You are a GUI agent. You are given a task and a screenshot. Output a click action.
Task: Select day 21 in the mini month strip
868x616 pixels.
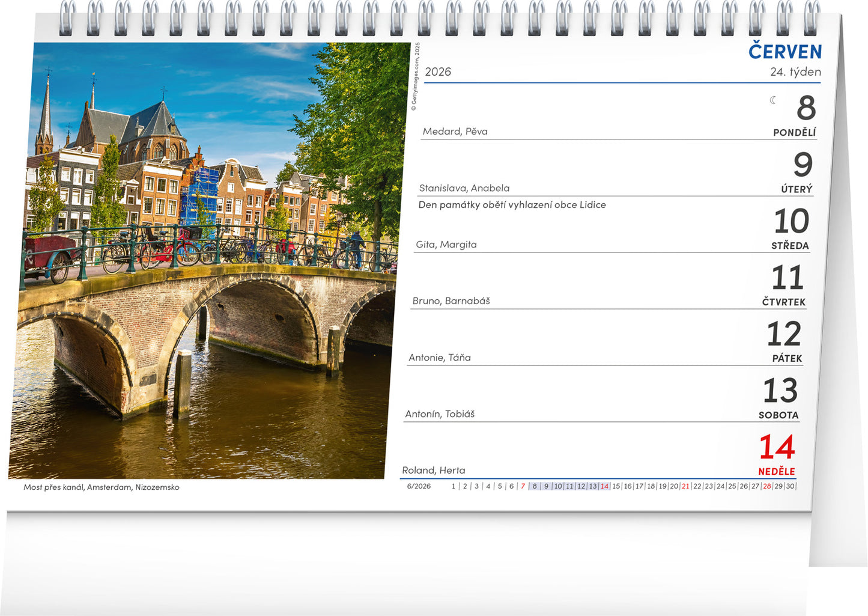click(x=685, y=486)
